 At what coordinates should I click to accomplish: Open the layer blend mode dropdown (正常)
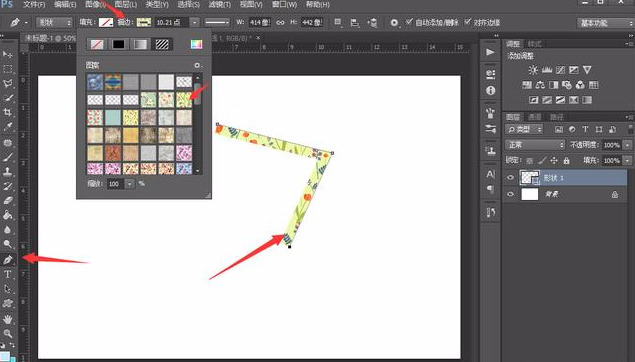click(x=535, y=145)
